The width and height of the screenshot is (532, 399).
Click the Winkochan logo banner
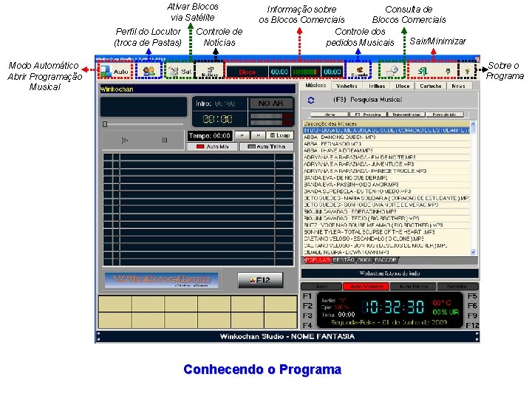pyautogui.click(x=162, y=280)
